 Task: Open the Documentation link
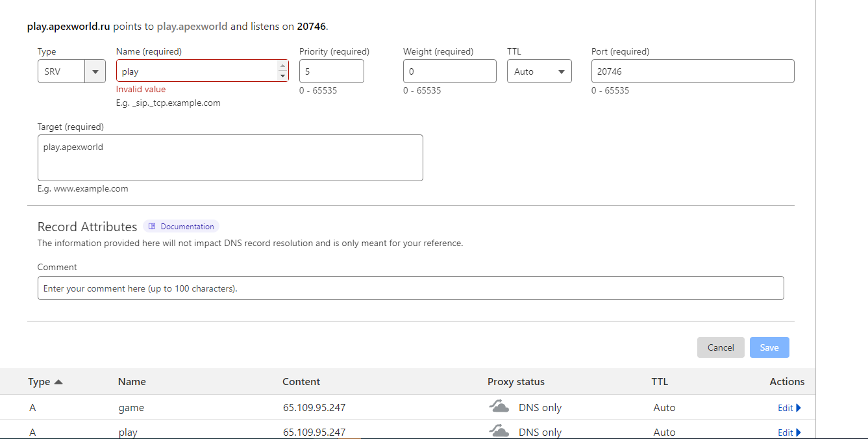[187, 227]
